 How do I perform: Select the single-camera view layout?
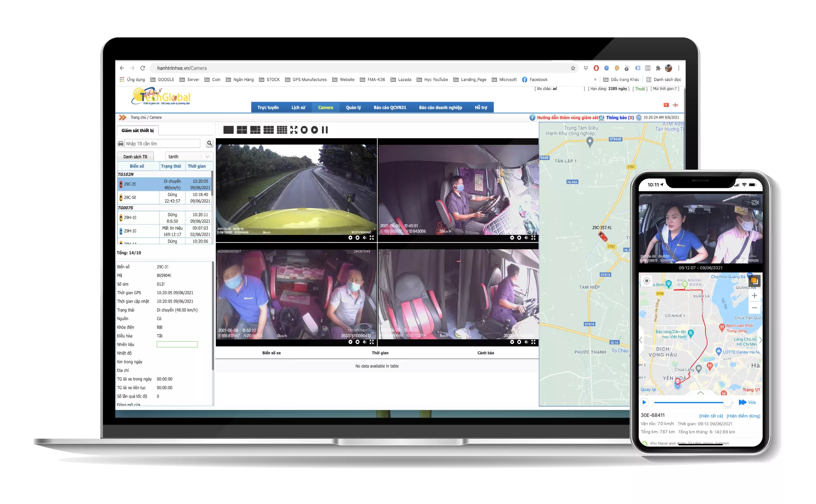pos(228,130)
